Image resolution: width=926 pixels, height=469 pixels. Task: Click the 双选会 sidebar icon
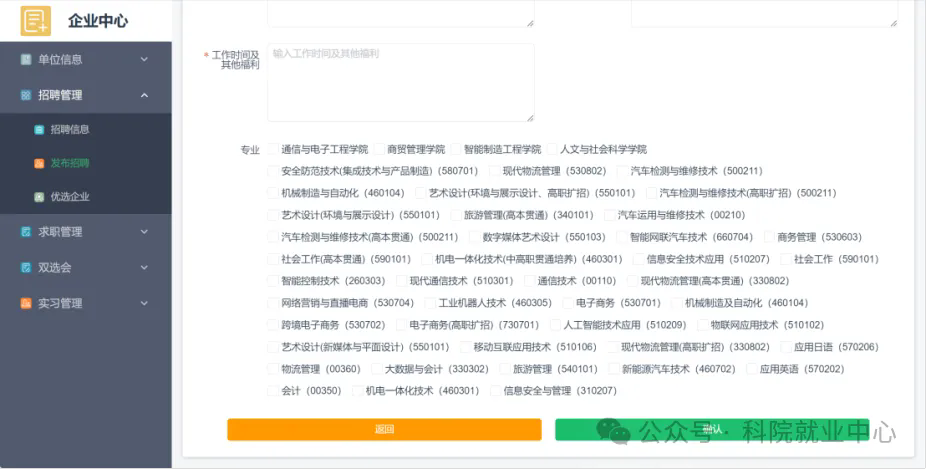pos(26,267)
